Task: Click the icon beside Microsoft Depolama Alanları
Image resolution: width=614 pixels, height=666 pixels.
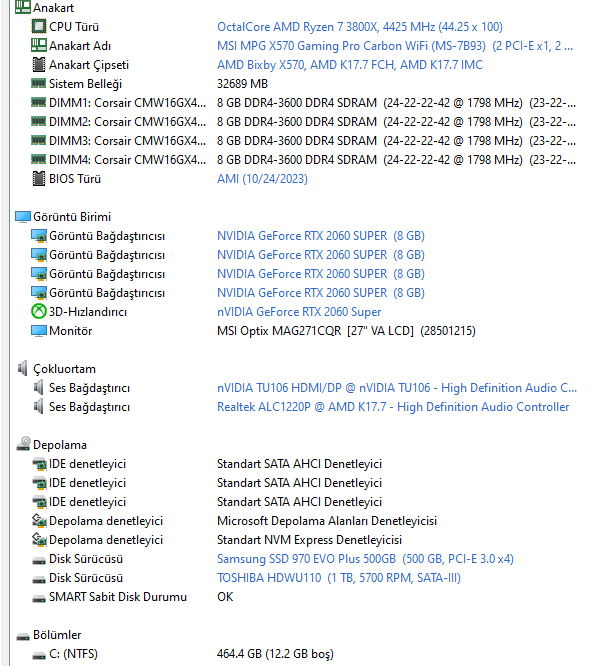Action: click(39, 520)
